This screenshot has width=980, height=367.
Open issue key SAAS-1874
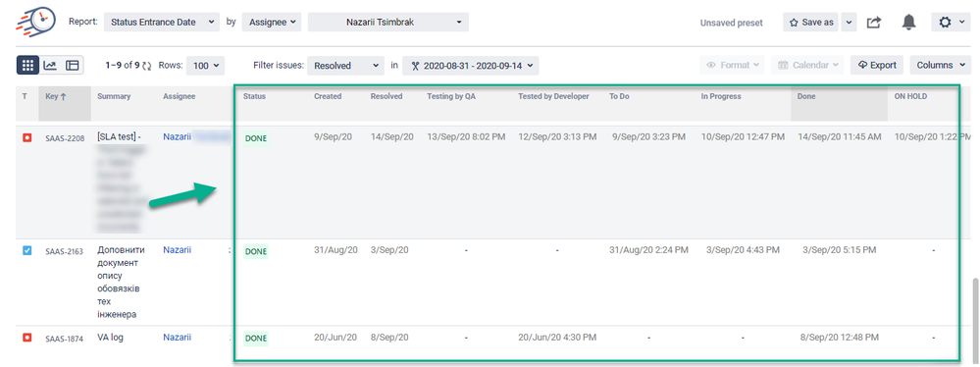[x=65, y=339]
